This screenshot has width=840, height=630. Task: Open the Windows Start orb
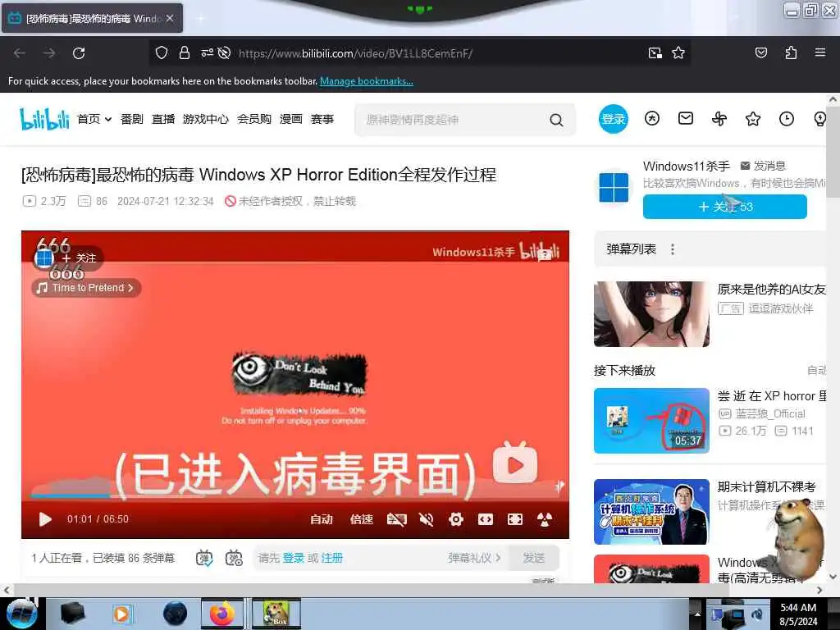point(21,614)
